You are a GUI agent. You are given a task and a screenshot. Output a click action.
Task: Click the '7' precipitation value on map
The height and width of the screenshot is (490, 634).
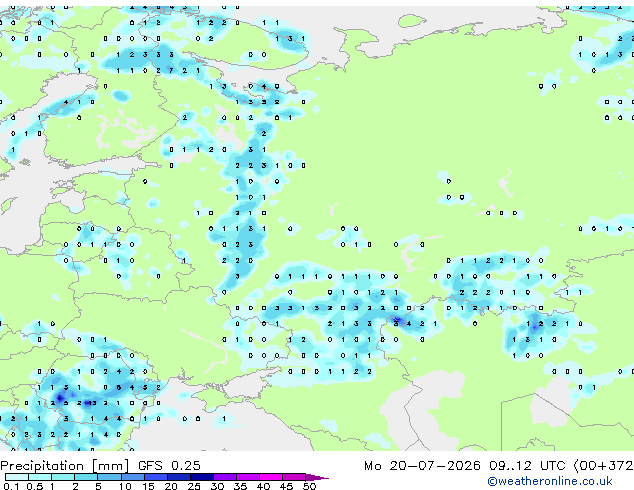(x=171, y=70)
